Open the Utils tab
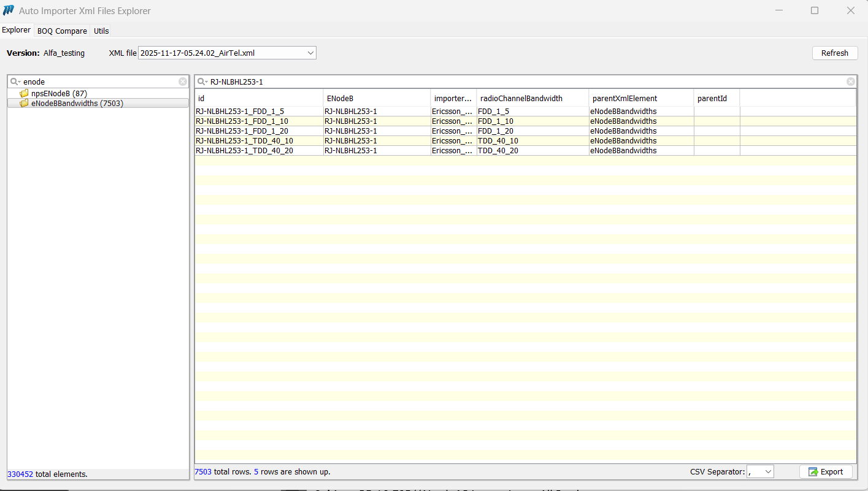Screen dimensions: 868x491 click(x=101, y=31)
